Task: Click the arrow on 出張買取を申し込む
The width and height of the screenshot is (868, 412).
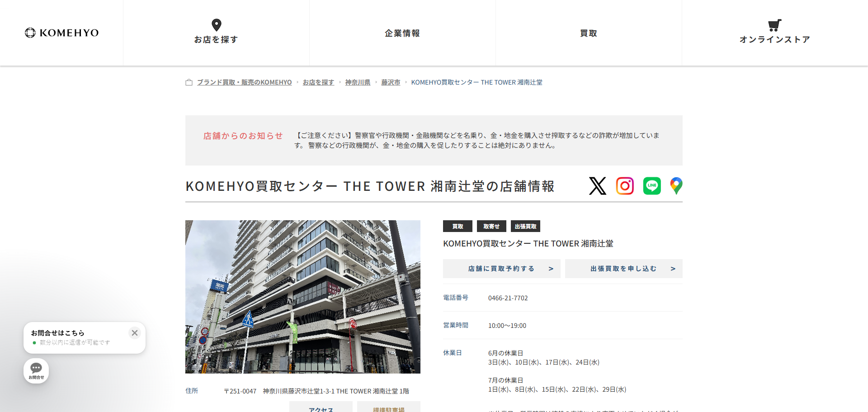Action: [x=673, y=269]
